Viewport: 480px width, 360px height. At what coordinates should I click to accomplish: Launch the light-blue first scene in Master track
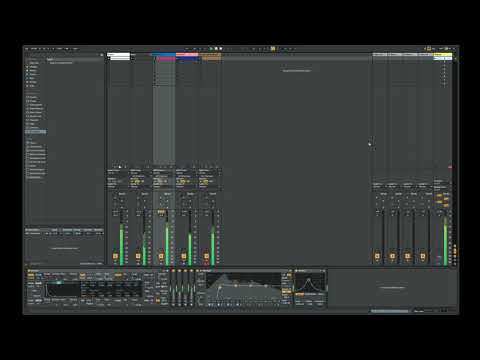pos(443,59)
